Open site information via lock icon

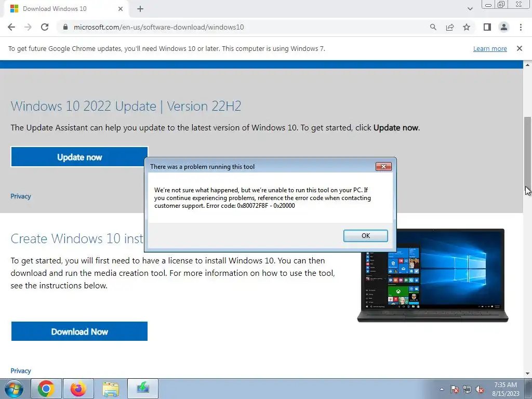click(65, 27)
